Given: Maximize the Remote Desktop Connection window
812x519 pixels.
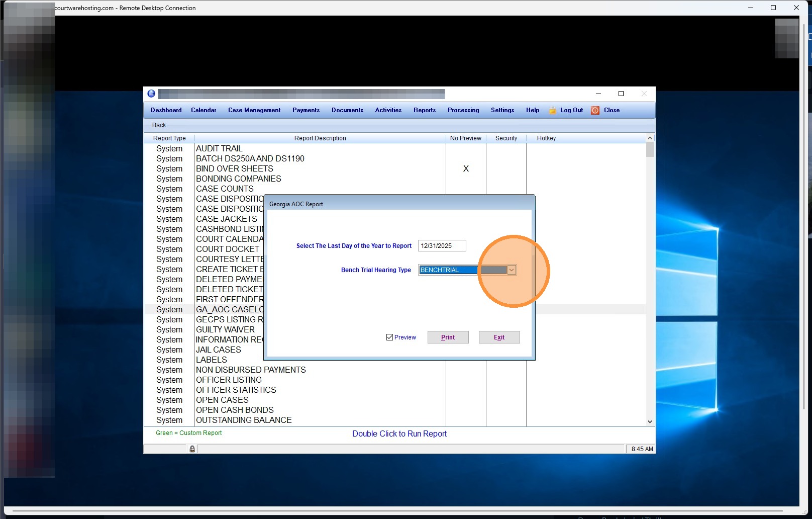Looking at the screenshot, I should coord(773,8).
